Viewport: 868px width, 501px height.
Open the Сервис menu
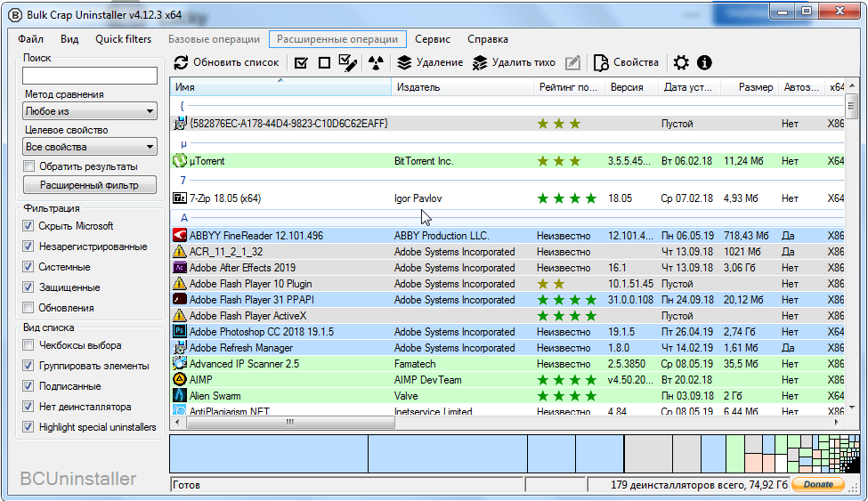tap(433, 39)
